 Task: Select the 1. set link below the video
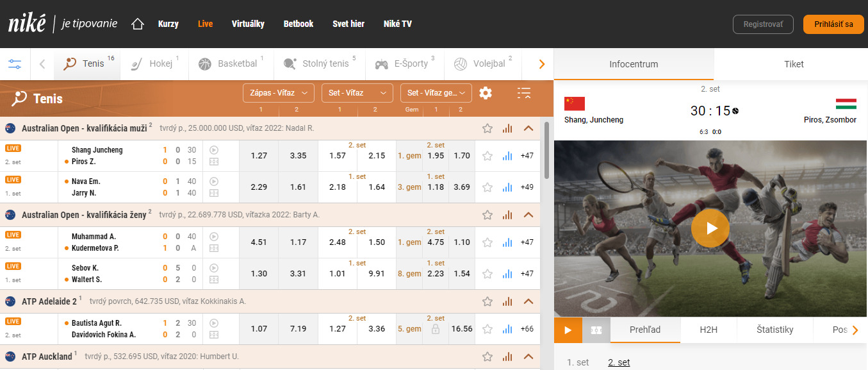[578, 362]
